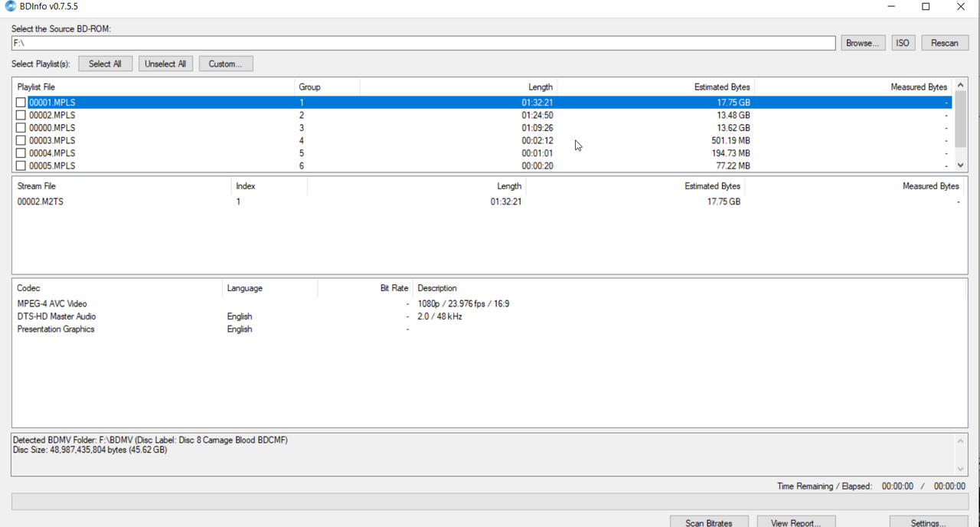Open View Report... button
Screen dimensions: 980x527
point(795,522)
